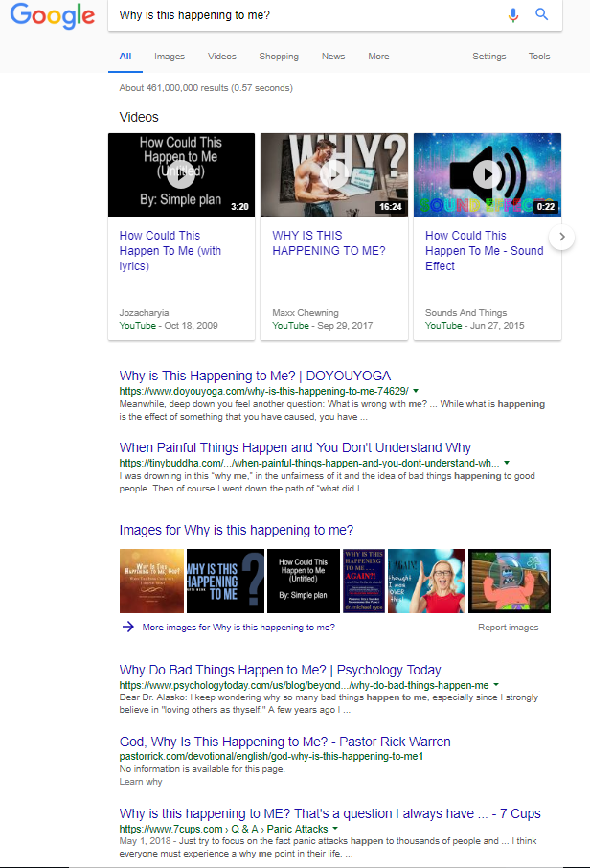The image size is (590, 868).
Task: Click 'Learn why' under pastorrick result
Action: (x=141, y=782)
